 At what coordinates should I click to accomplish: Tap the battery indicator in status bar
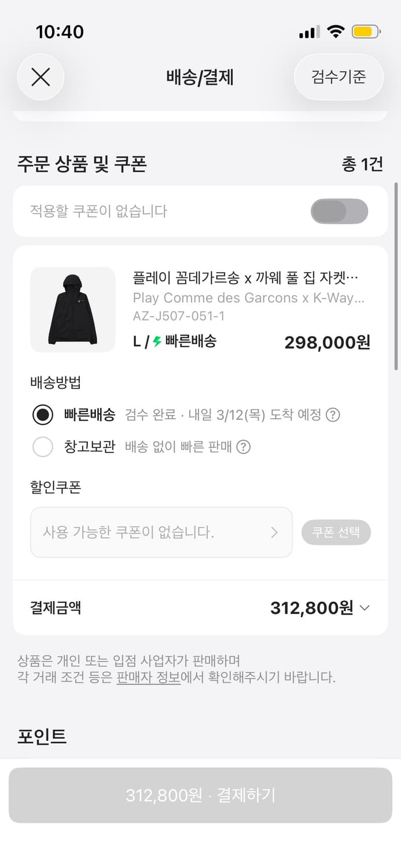(365, 32)
